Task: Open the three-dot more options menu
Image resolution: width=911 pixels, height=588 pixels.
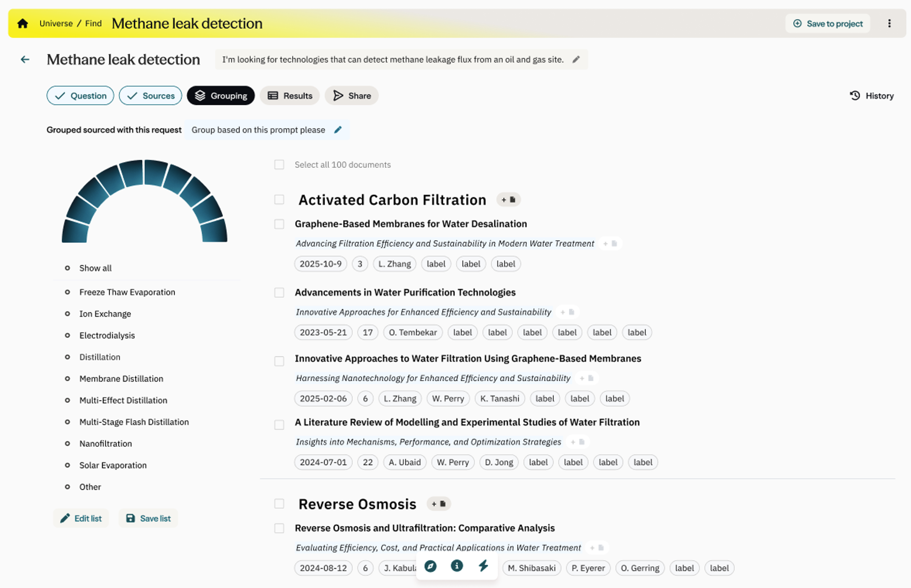Action: (x=889, y=23)
